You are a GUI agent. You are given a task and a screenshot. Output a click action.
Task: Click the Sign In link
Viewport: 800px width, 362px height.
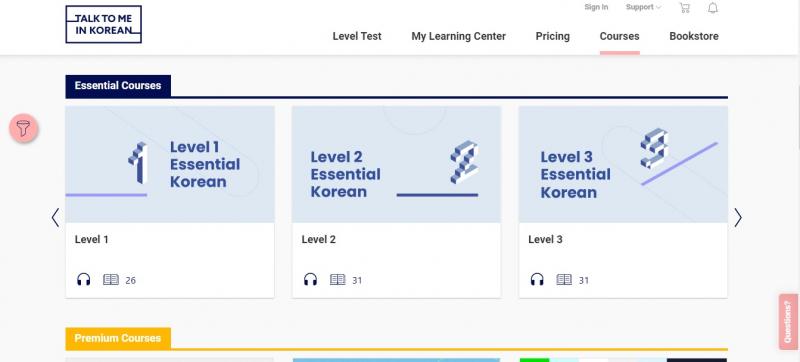(x=596, y=7)
